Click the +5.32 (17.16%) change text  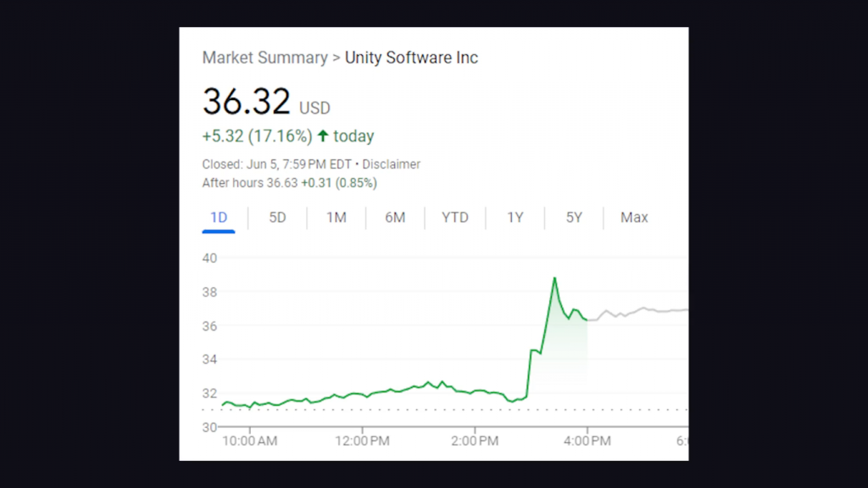click(257, 136)
